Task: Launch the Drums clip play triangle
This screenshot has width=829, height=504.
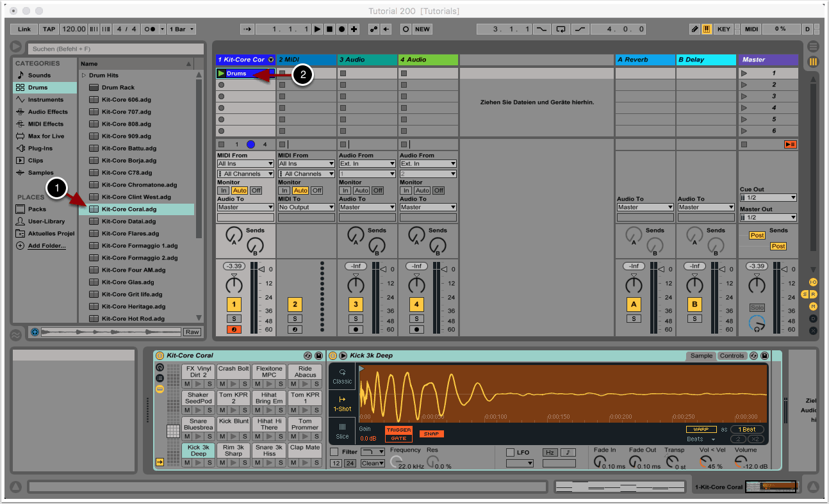Action: [221, 74]
